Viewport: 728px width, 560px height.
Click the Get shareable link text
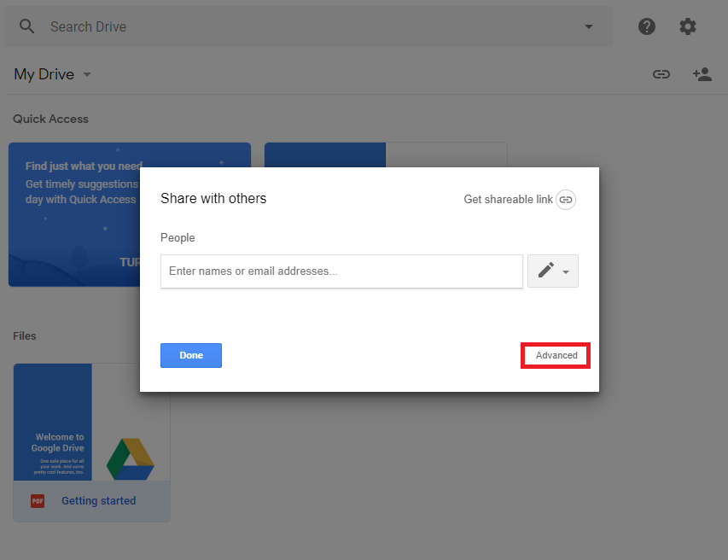[x=508, y=199]
